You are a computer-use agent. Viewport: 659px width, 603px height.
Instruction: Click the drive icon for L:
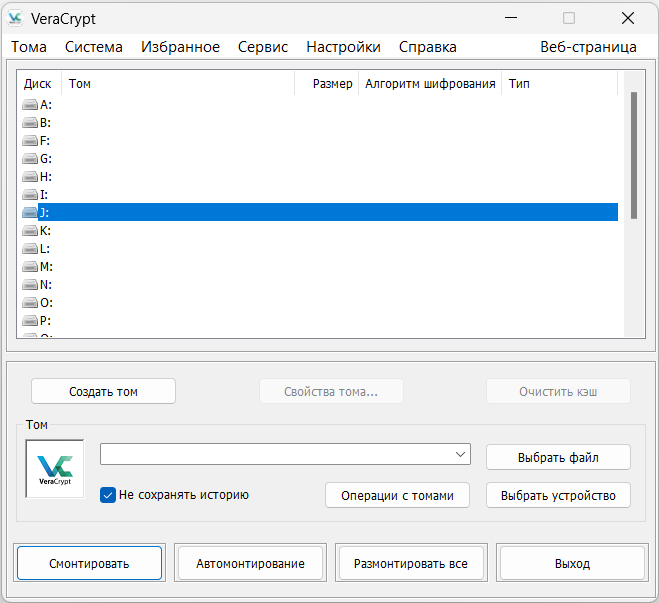coord(30,249)
